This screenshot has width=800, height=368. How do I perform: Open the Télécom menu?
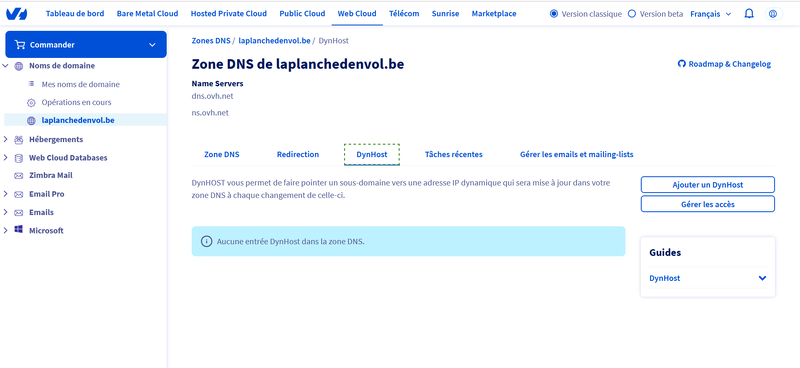(404, 14)
